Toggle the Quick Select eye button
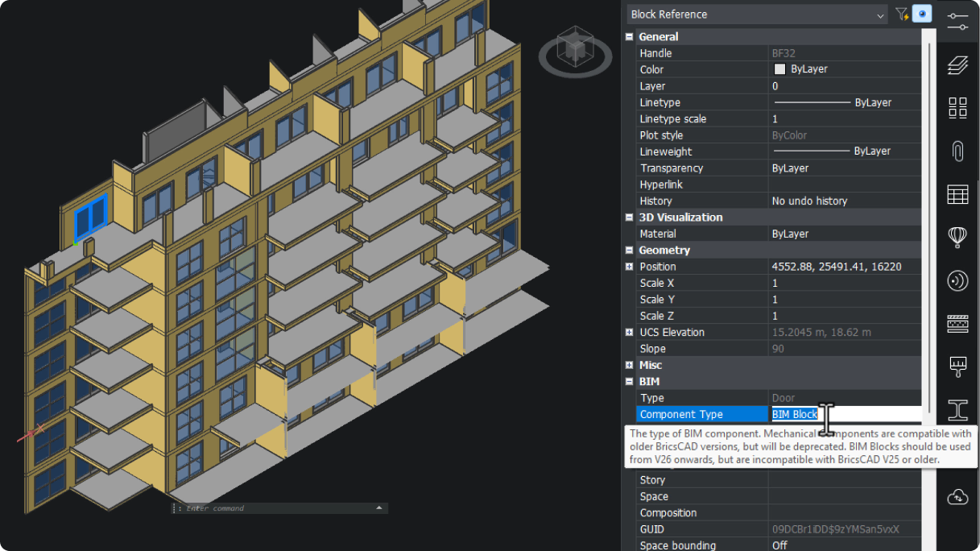The height and width of the screenshot is (551, 980). pos(920,14)
